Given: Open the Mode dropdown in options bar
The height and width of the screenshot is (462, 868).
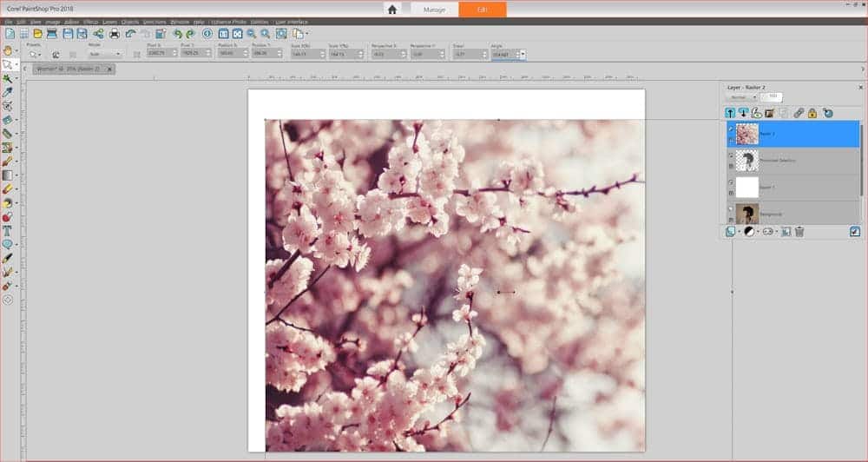Looking at the screenshot, I should 104,54.
